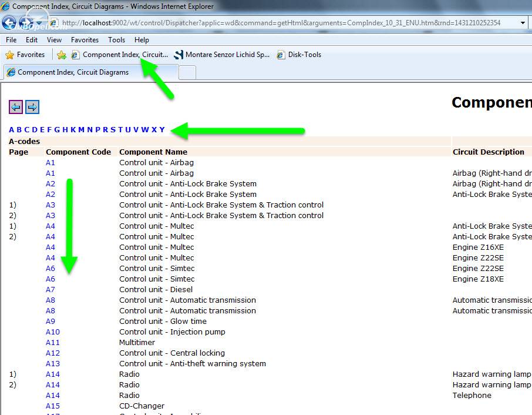
Task: Jump to letter K codes
Action: click(73, 130)
